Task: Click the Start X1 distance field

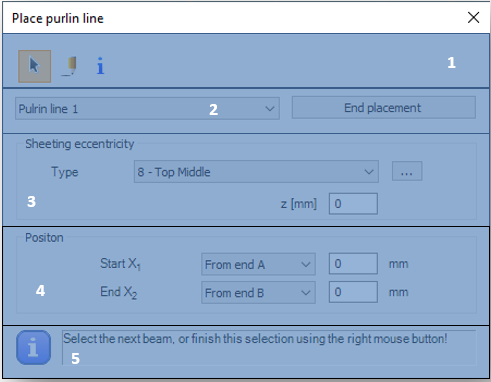Action: tap(353, 264)
